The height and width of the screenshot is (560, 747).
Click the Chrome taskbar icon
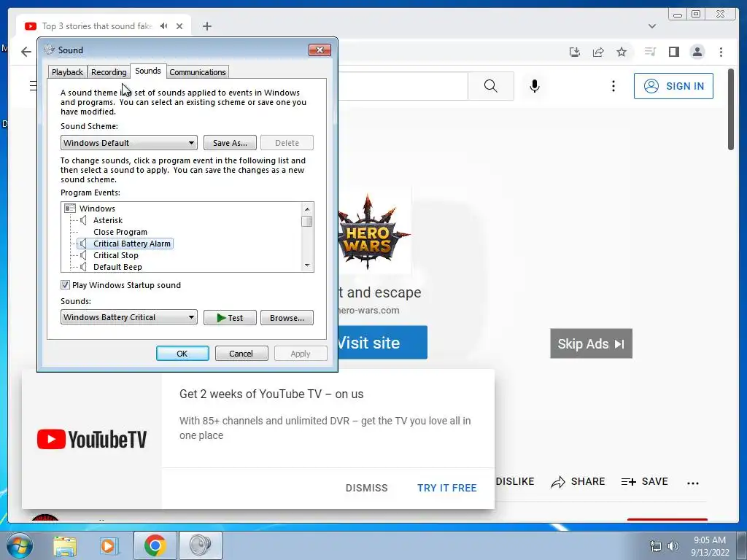(x=155, y=545)
